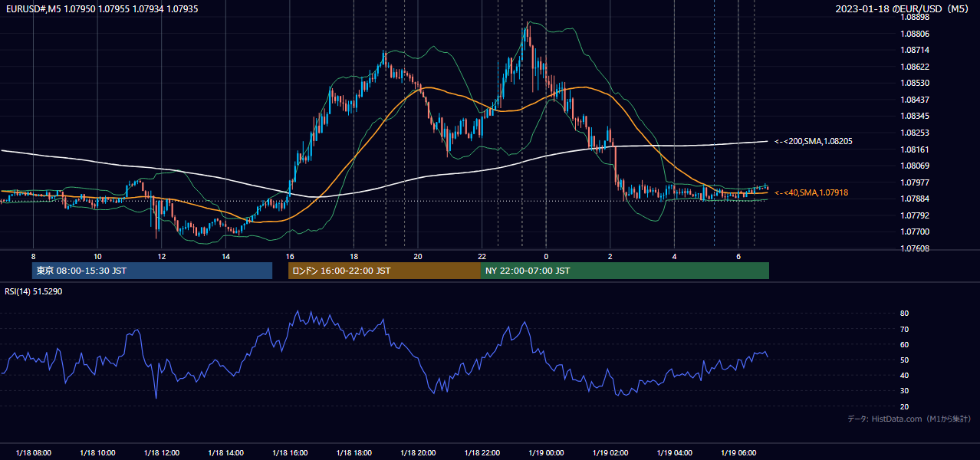Select the 40 SMA 1.07918 label
980x460 pixels.
[811, 193]
